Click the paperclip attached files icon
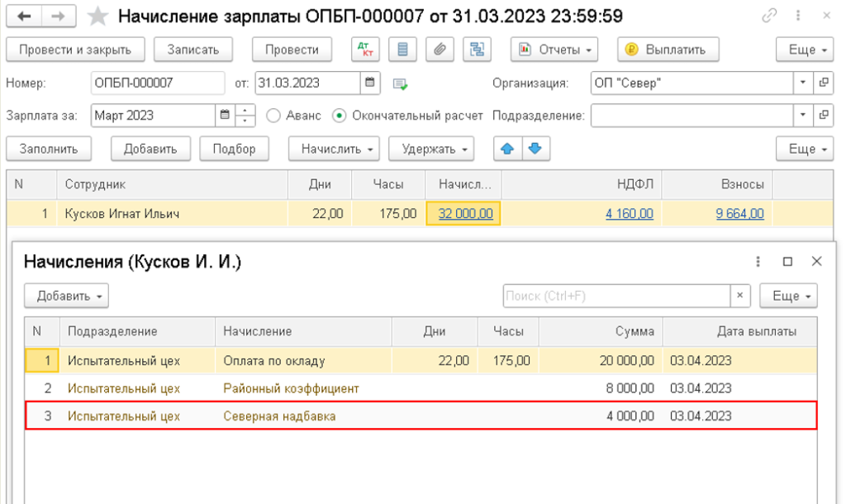This screenshot has width=846, height=504. coord(440,50)
